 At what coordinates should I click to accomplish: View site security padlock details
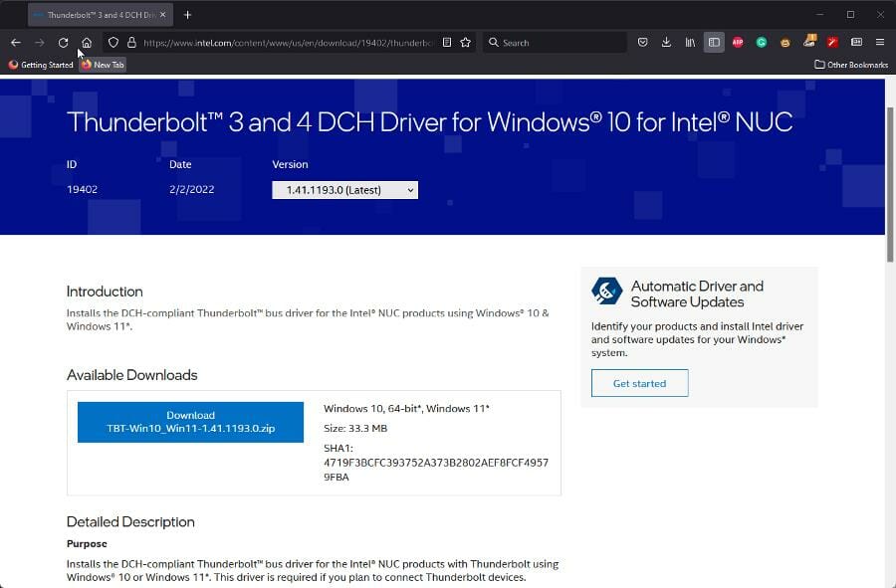click(131, 42)
